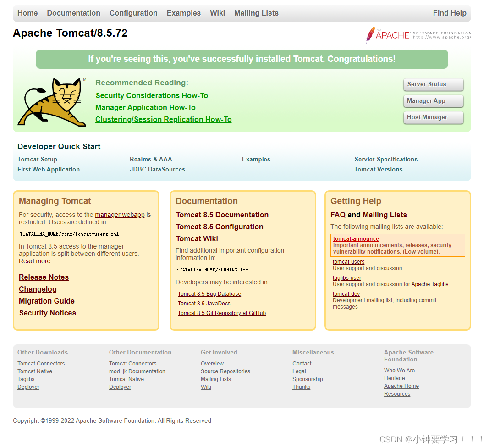This screenshot has height=448, width=489.
Task: Click the Apache Software Foundation feather logo
Action: pos(418,35)
